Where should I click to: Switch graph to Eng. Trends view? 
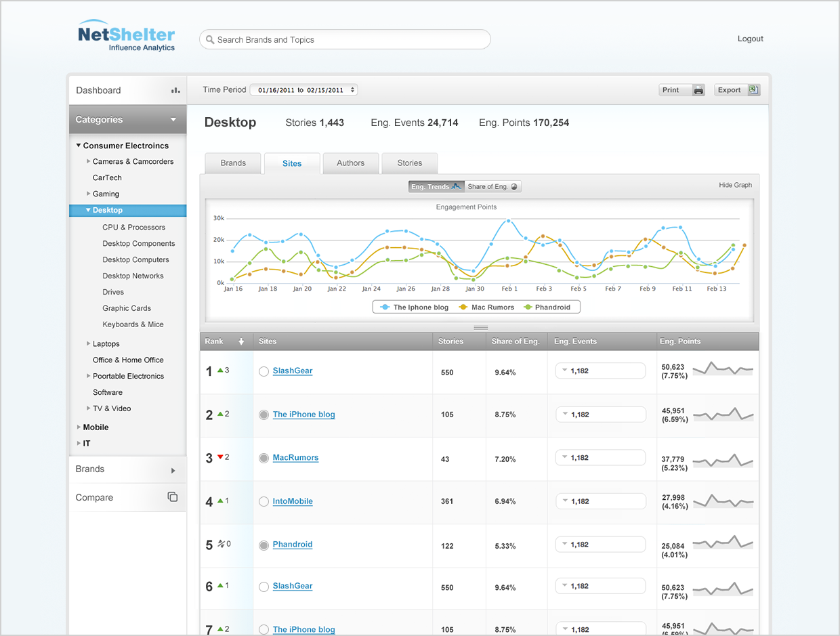(436, 186)
